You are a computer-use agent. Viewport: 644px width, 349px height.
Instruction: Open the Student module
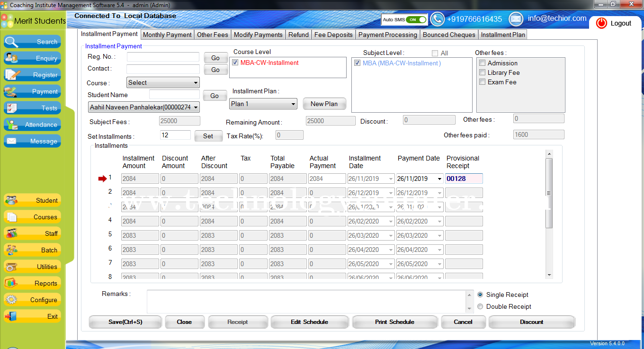32,200
